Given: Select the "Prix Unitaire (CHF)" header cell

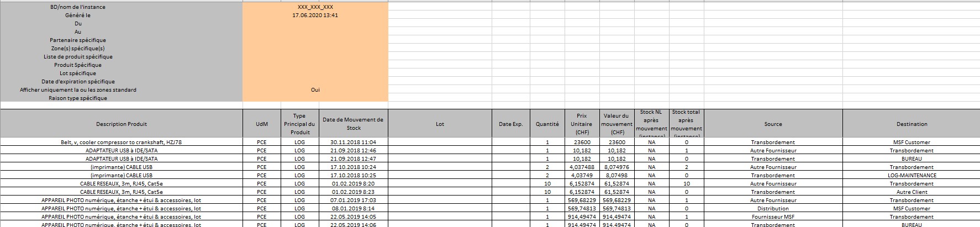Looking at the screenshot, I should [x=582, y=124].
